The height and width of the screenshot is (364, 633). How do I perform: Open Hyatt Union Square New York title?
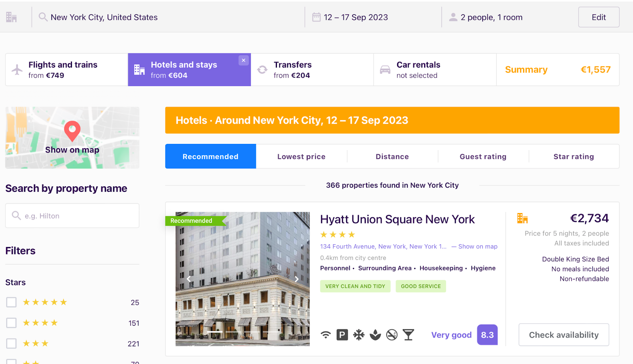coord(397,219)
